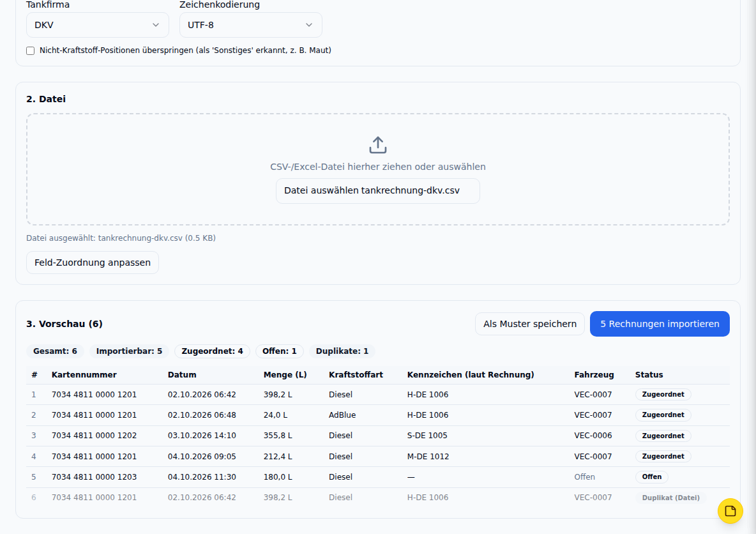The width and height of the screenshot is (756, 534).
Task: Click the 3. Vorschau (6) heading
Action: (x=64, y=324)
